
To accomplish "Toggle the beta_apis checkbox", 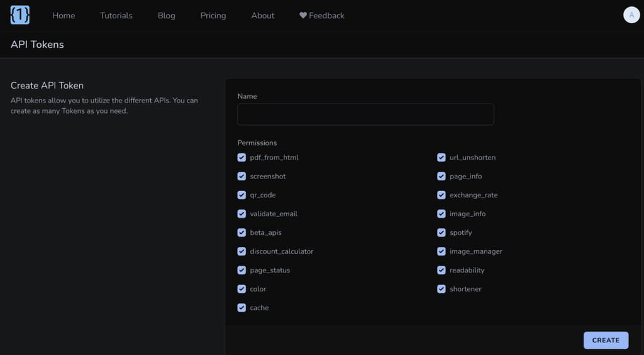I will (241, 232).
